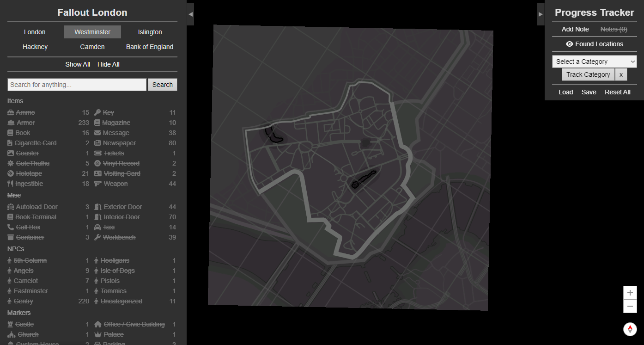644x345 pixels.
Task: Click the Tickets category icon
Action: [98, 153]
